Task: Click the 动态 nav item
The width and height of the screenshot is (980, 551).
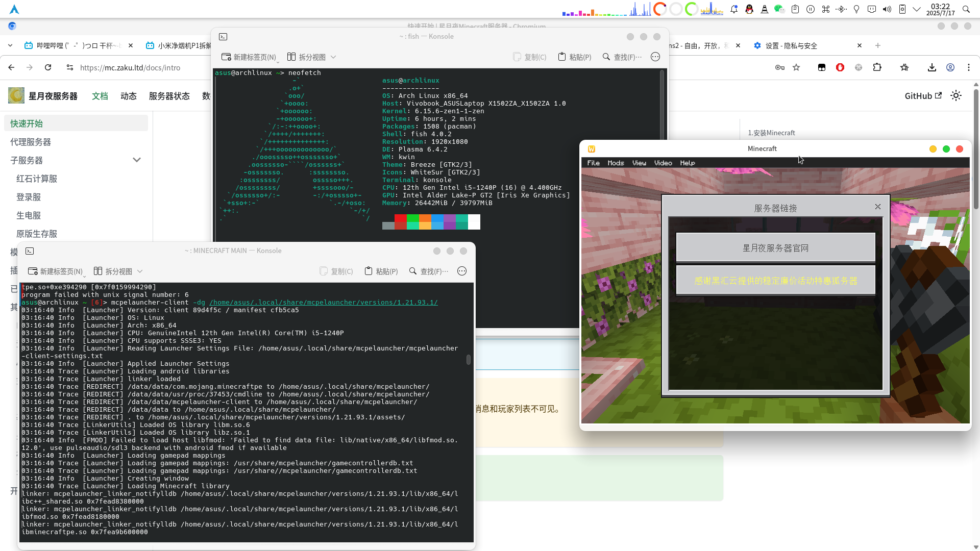Action: pos(129,96)
